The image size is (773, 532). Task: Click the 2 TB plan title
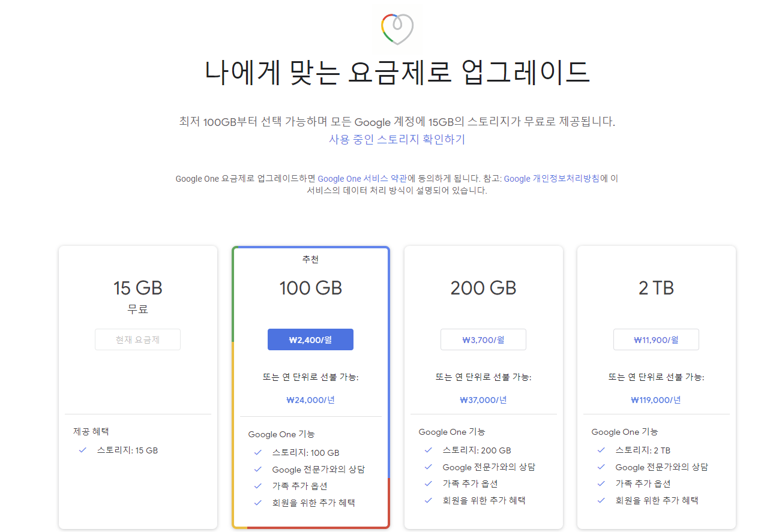click(x=656, y=288)
